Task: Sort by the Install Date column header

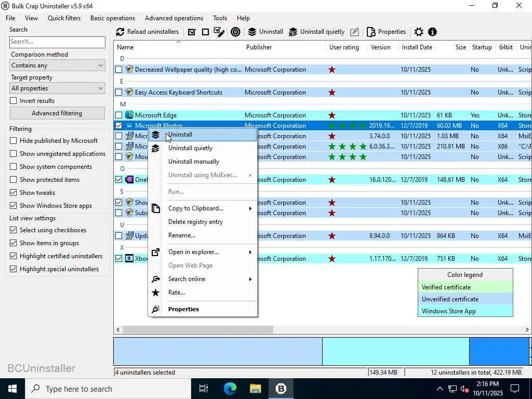Action: [417, 47]
